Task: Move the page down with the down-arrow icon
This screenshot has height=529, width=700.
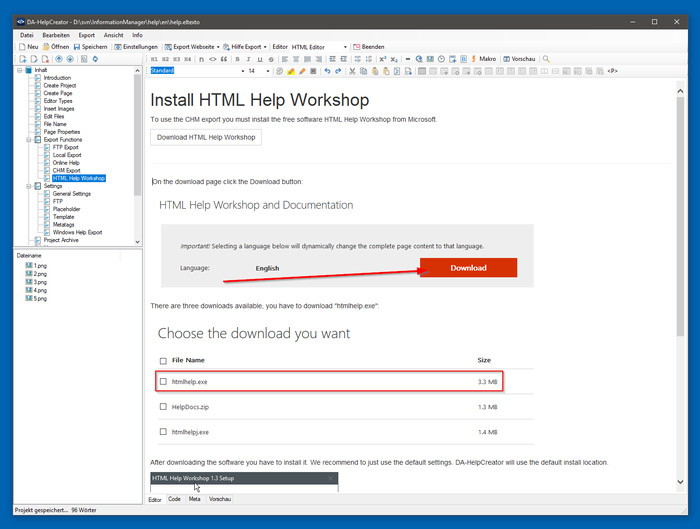Action: point(70,59)
